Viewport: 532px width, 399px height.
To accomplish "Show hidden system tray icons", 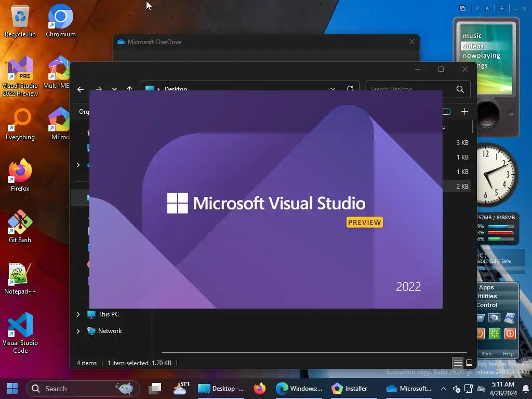I will (444, 389).
